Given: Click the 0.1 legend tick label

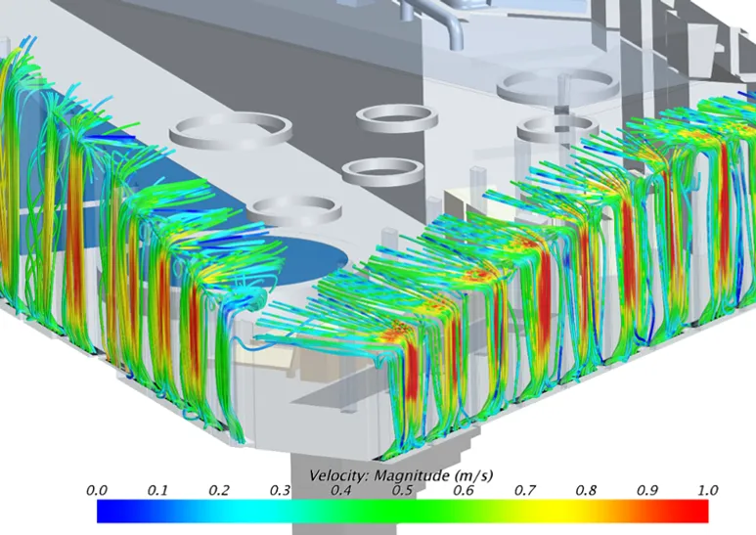Looking at the screenshot, I should point(157,490).
